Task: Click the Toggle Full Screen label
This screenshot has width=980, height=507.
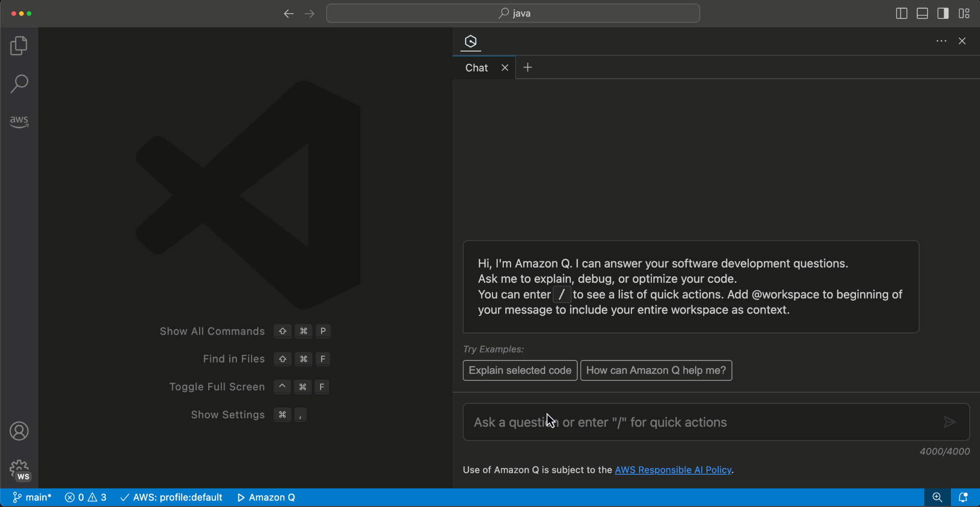Action: tap(217, 387)
